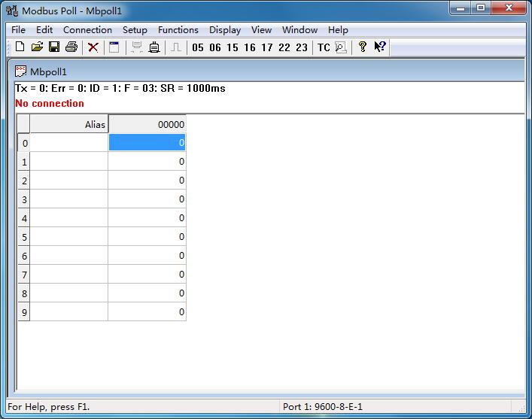The height and width of the screenshot is (419, 532).
Task: Click the Mbpoll1 document icon
Action: [x=20, y=71]
